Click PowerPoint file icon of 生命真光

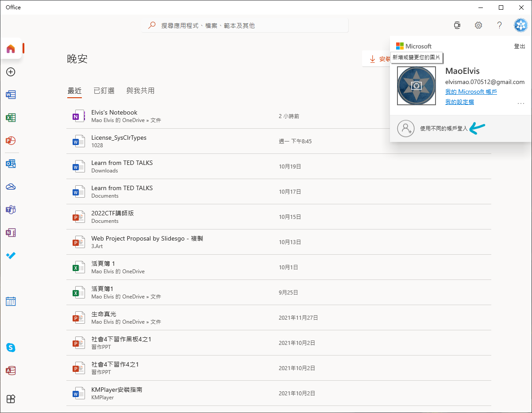(78, 317)
